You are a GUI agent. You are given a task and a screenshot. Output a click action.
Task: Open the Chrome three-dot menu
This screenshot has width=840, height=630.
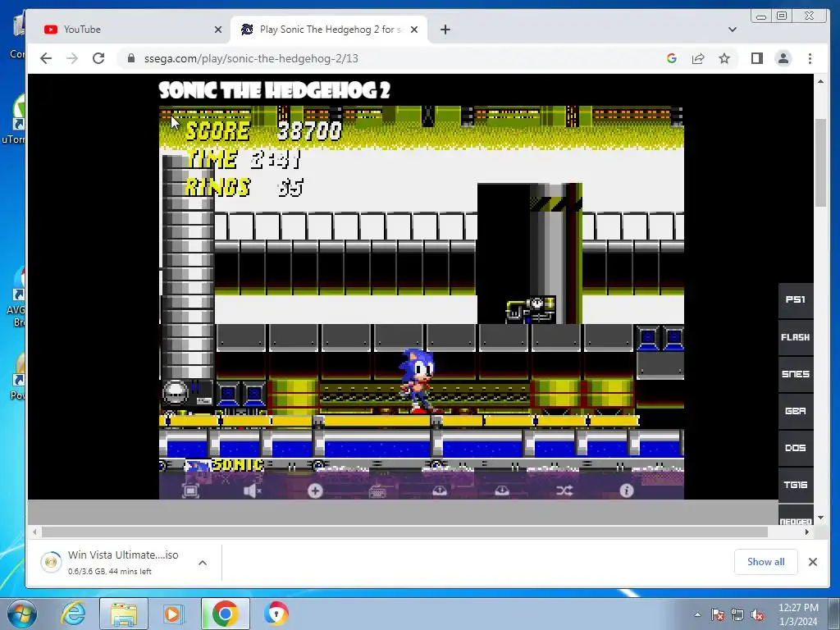(x=810, y=58)
